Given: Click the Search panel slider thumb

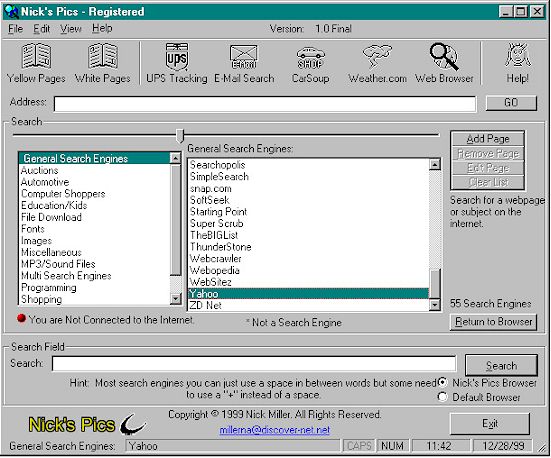Looking at the screenshot, I should [x=180, y=135].
